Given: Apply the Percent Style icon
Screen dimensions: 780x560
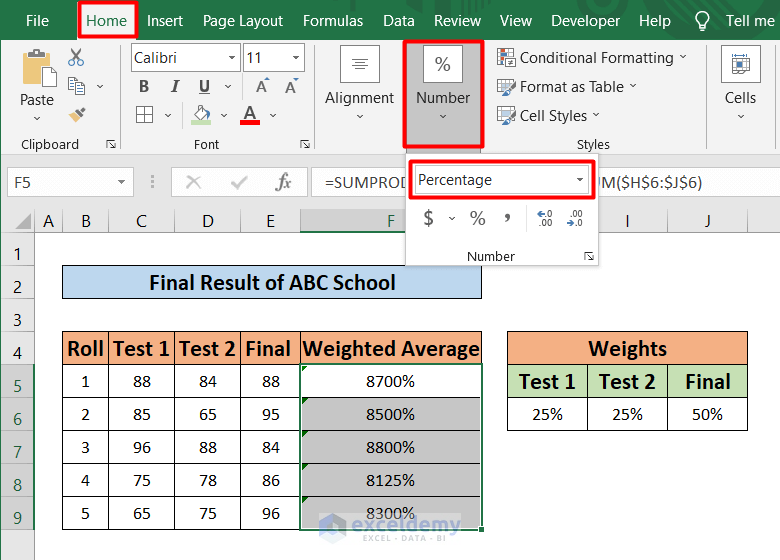Looking at the screenshot, I should (478, 218).
